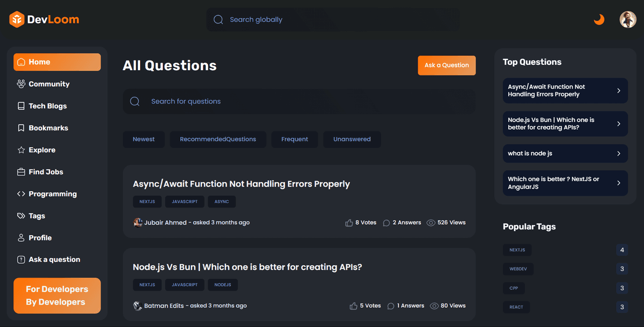
Task: Filter by Frequent questions
Action: 295,139
